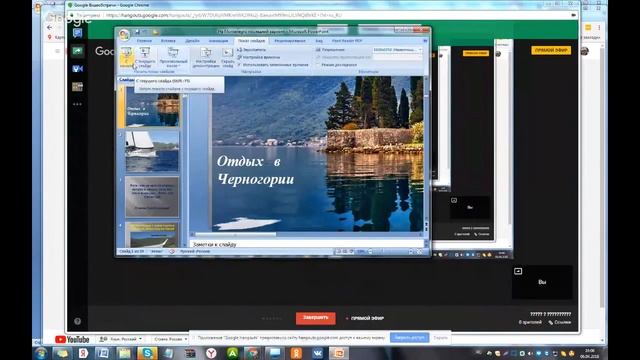Select sailboat slide thumbnail
Image resolution: width=640 pixels, height=360 pixels.
(x=152, y=151)
